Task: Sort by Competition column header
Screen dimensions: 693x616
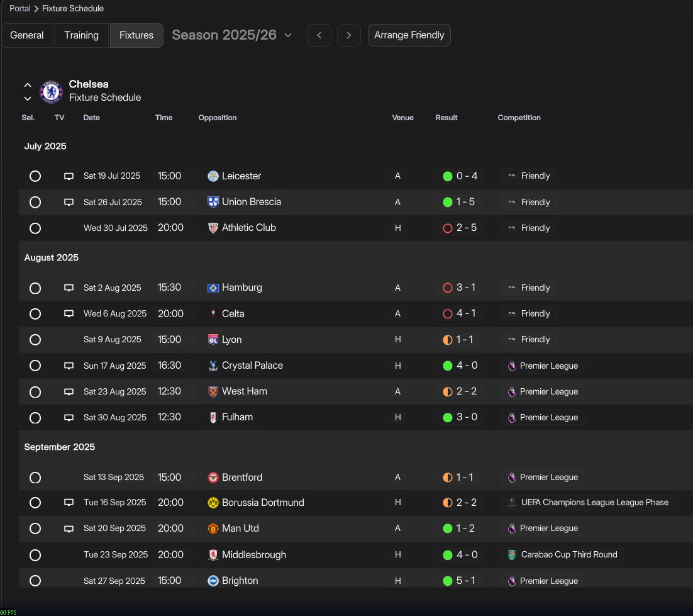Action: coord(519,118)
